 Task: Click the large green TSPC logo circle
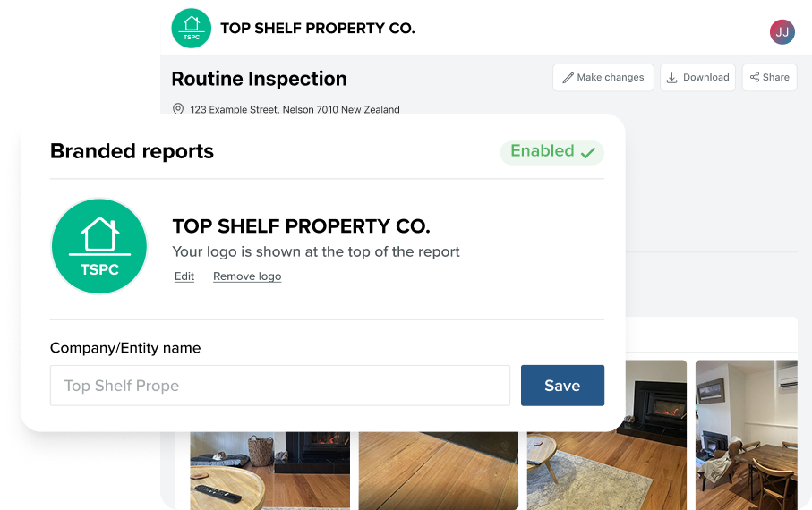tap(99, 246)
